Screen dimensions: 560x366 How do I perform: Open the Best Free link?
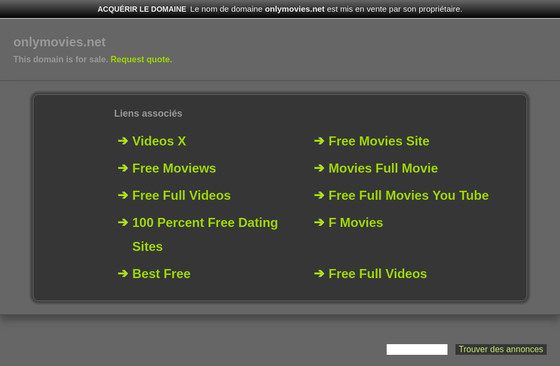[x=161, y=274]
